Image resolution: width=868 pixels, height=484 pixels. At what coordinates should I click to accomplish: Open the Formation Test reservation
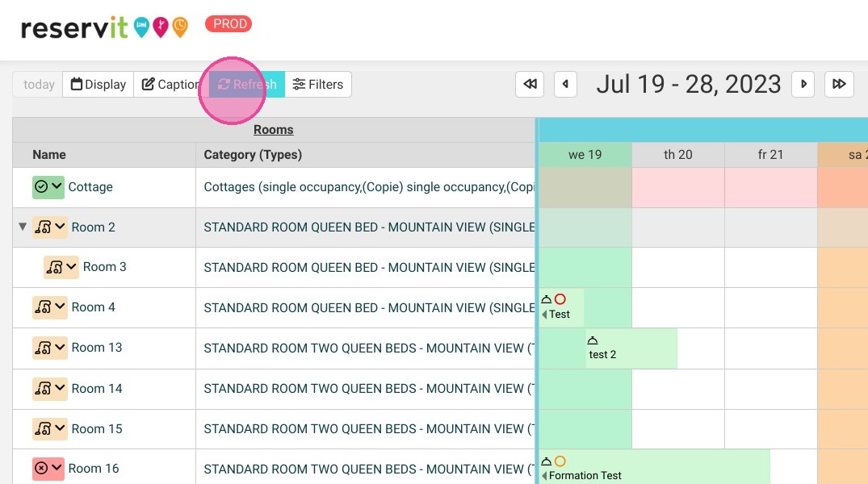(654, 467)
